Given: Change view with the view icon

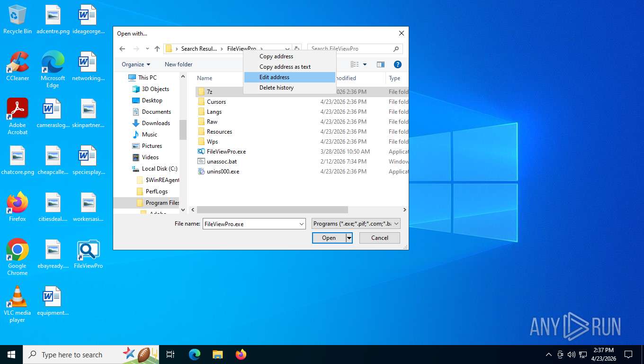Looking at the screenshot, I should [x=355, y=64].
